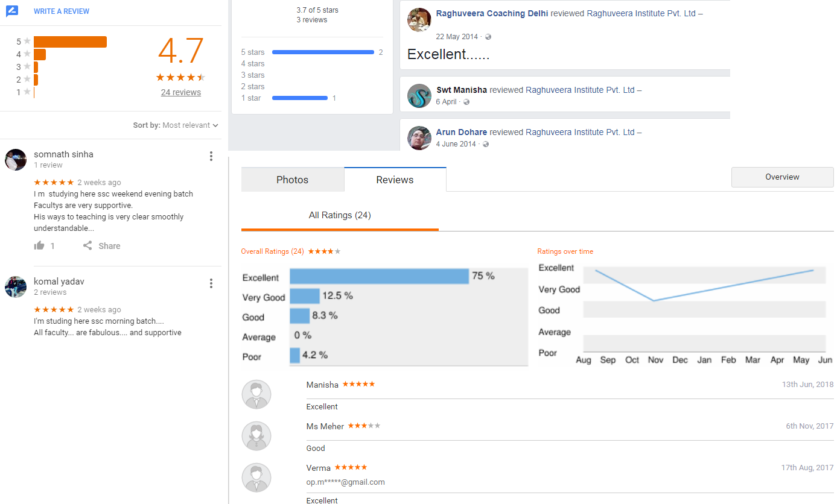This screenshot has height=504, width=840.
Task: Click the date 13th Jun, 2018
Action: click(x=808, y=385)
